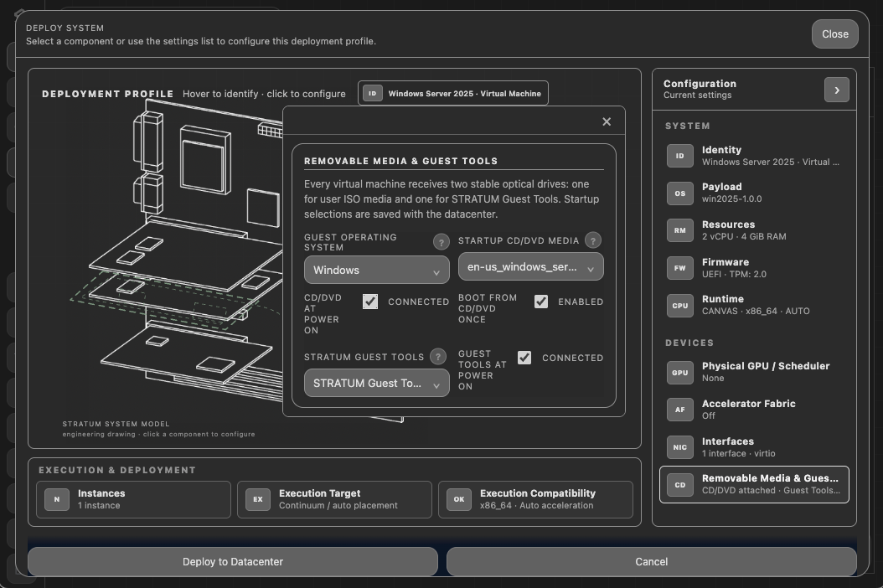Open help for Guest Operating System
Image resolution: width=883 pixels, height=588 pixels.
[x=441, y=242]
